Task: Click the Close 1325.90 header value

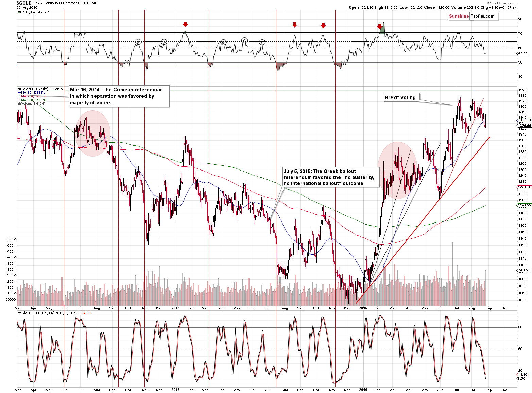Action: click(x=436, y=7)
